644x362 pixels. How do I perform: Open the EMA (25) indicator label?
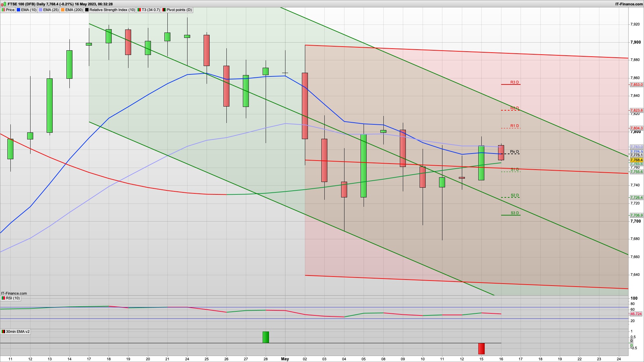coord(51,10)
